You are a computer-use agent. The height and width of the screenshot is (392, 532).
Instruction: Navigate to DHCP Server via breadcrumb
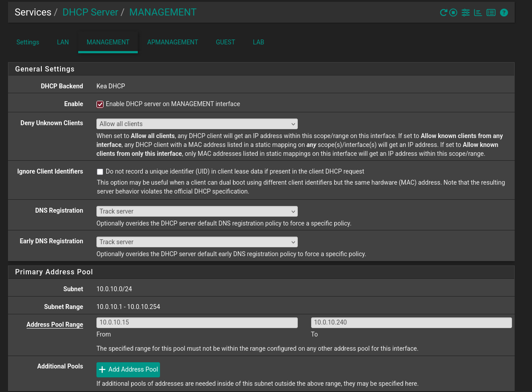tap(90, 12)
